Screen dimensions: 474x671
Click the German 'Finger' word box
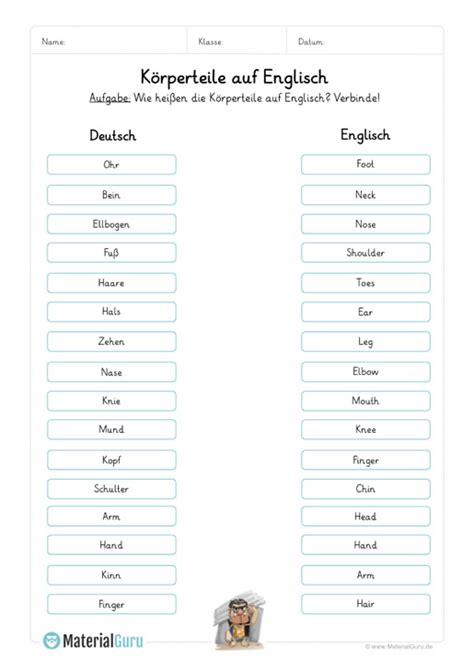[112, 604]
